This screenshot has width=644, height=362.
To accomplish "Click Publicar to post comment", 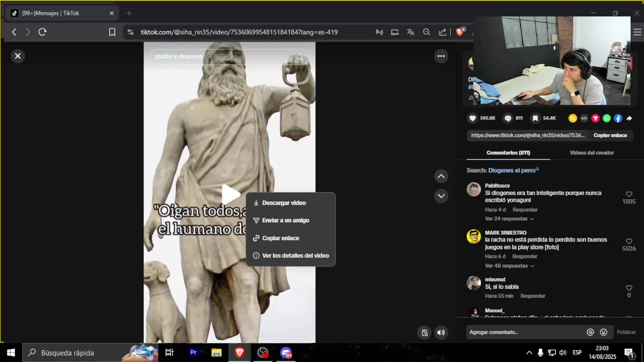I will (626, 332).
